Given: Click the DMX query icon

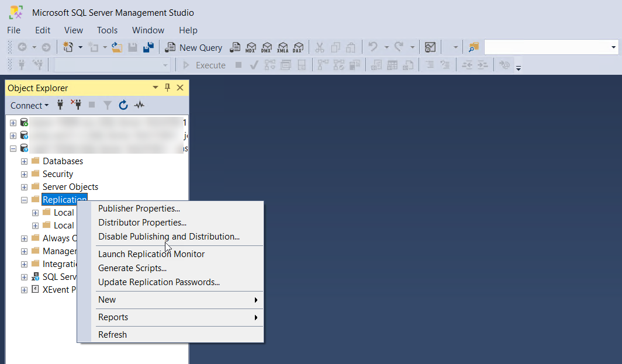Looking at the screenshot, I should click(267, 47).
